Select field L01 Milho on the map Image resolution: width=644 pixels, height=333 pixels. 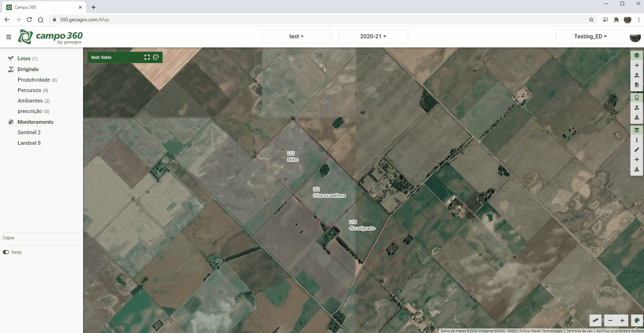[x=293, y=156]
